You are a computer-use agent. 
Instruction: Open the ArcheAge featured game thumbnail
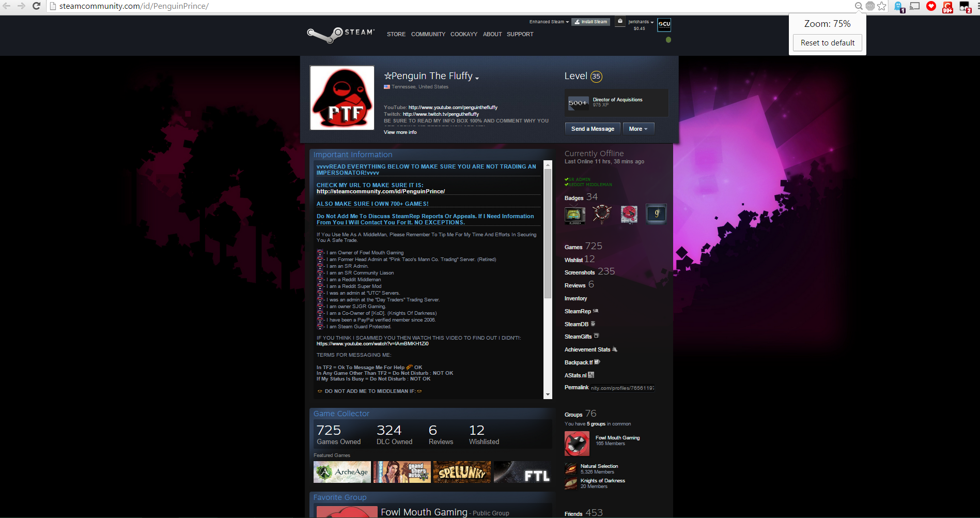tap(342, 472)
